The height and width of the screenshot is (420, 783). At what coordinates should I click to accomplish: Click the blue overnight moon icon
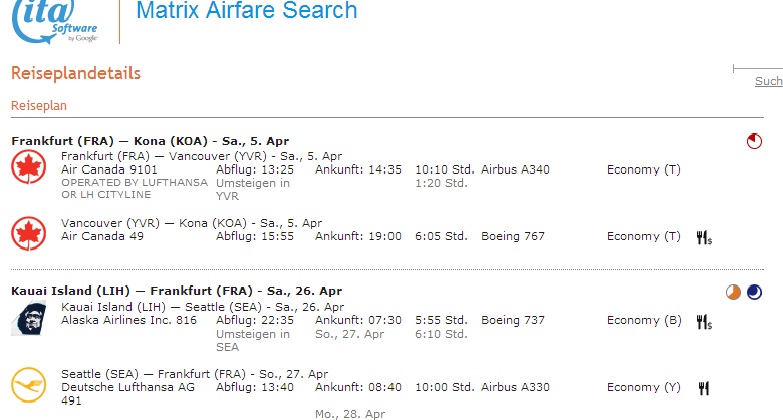tap(754, 292)
